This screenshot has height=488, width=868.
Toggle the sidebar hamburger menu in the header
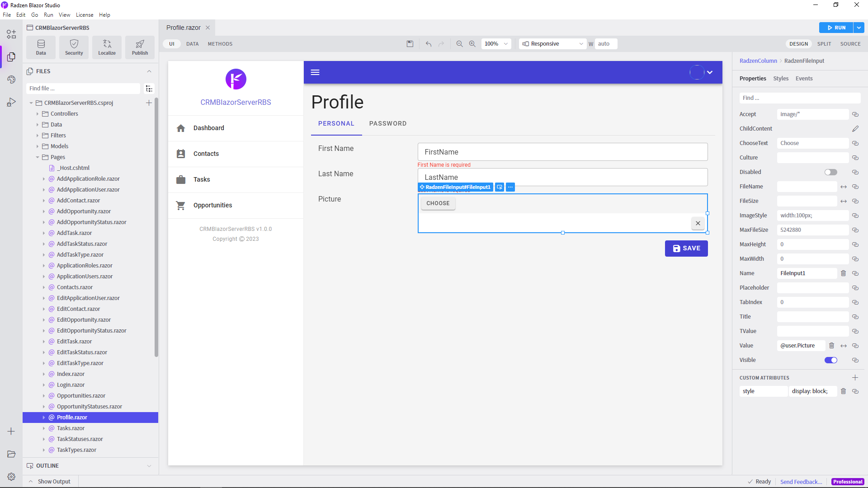[315, 72]
